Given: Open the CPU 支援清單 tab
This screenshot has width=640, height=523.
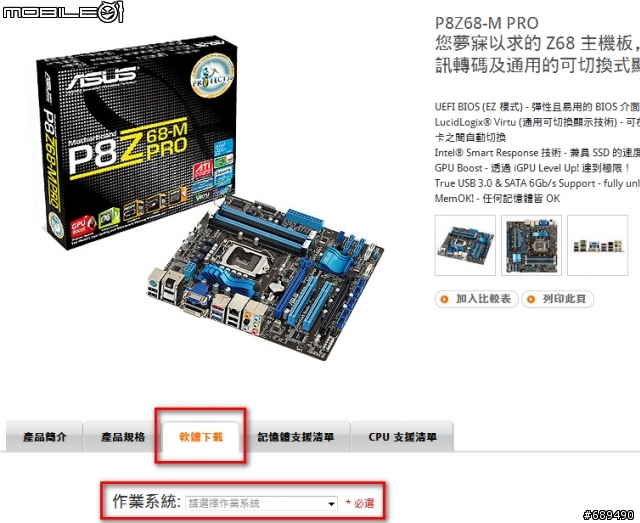Looking at the screenshot, I should pos(402,436).
